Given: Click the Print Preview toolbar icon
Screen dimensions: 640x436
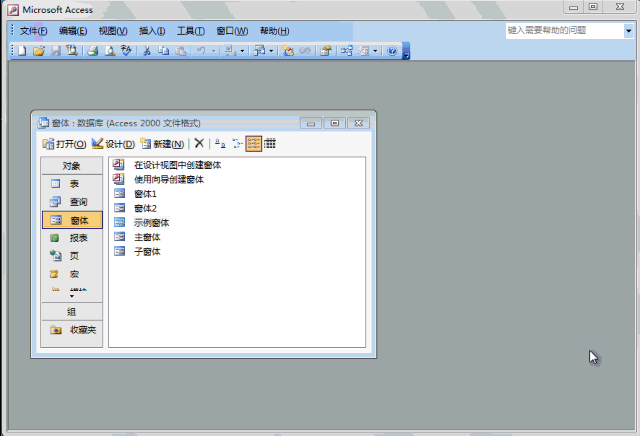Looking at the screenshot, I should [x=109, y=51].
